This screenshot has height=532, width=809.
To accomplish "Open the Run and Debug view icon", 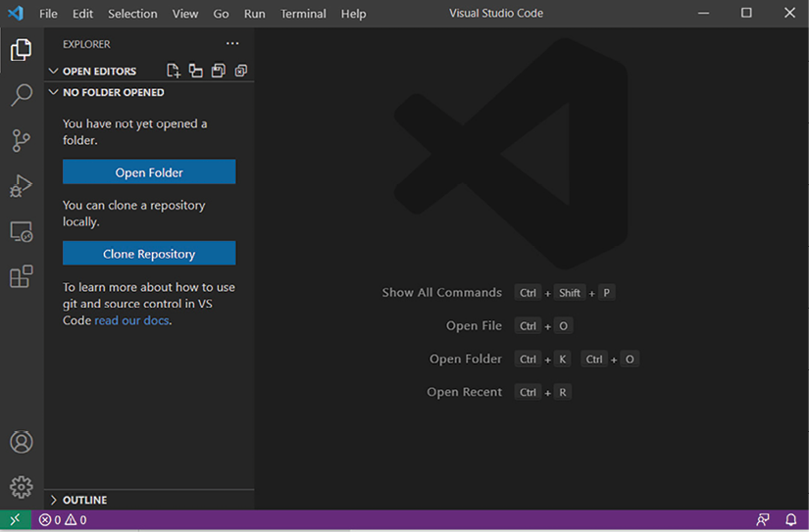I will click(x=22, y=185).
